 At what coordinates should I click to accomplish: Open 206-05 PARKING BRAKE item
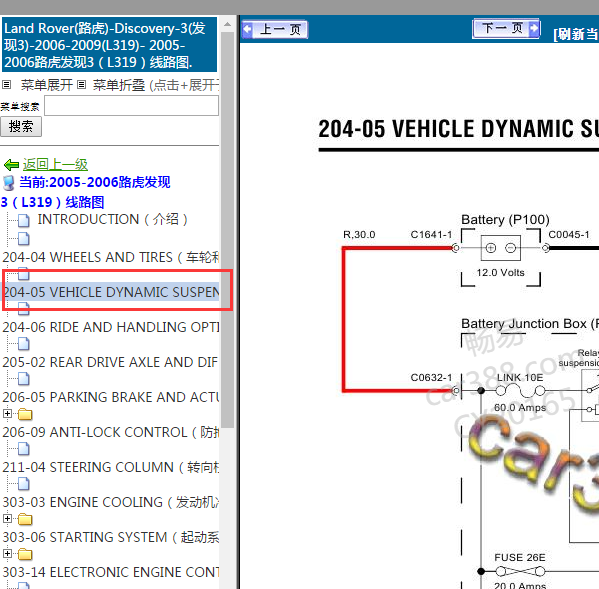pyautogui.click(x=110, y=397)
